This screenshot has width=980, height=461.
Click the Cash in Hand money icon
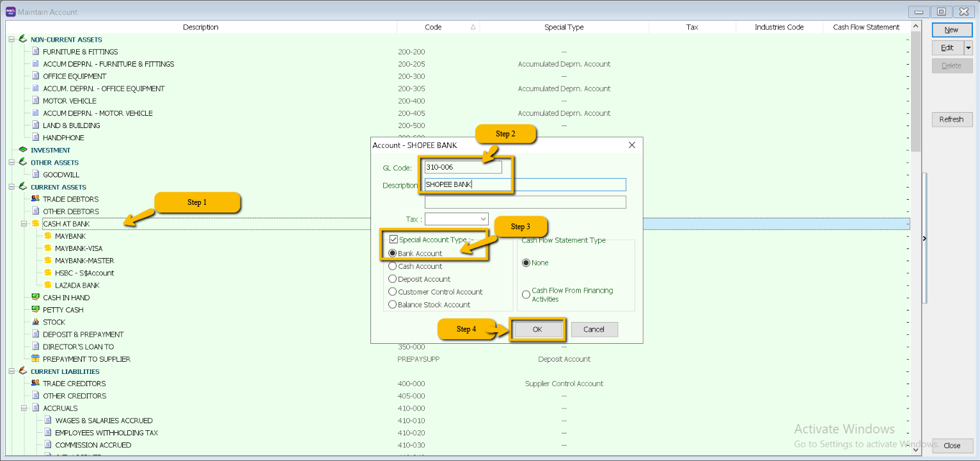tap(35, 298)
